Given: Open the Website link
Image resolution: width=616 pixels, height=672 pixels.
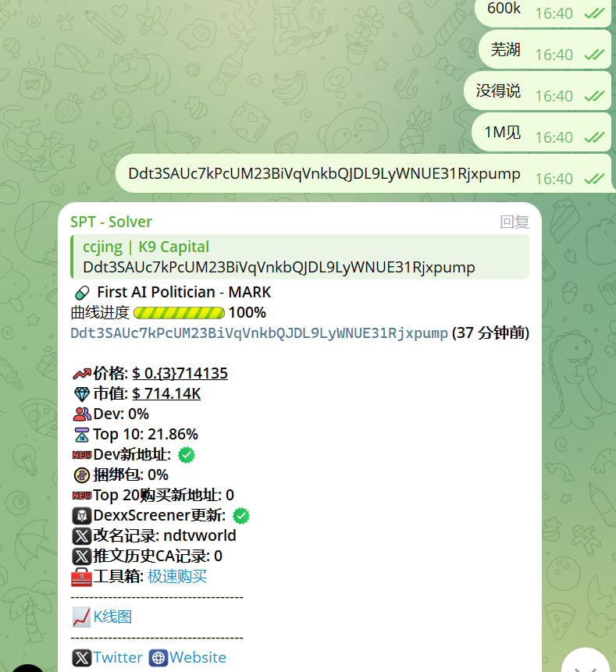Looking at the screenshot, I should (x=198, y=657).
